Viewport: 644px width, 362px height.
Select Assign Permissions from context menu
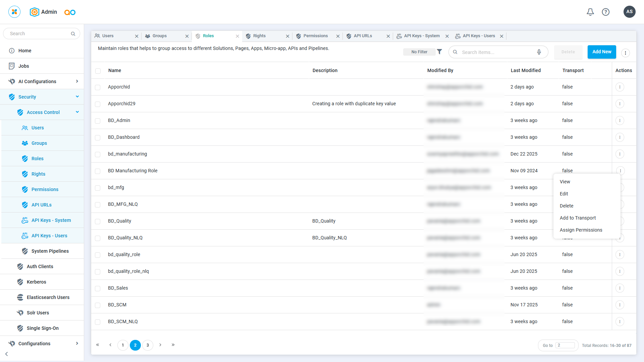581,230
